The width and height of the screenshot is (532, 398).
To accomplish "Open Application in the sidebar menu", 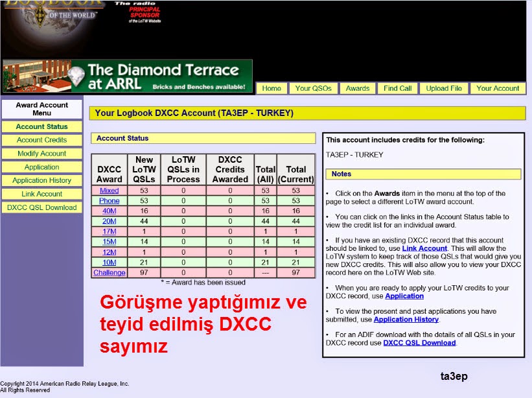I will coord(41,167).
